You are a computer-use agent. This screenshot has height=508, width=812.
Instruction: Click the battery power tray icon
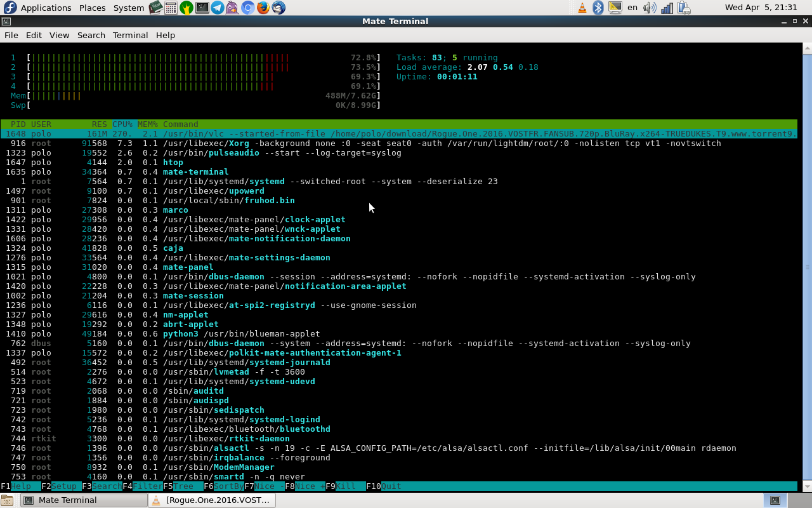click(683, 8)
